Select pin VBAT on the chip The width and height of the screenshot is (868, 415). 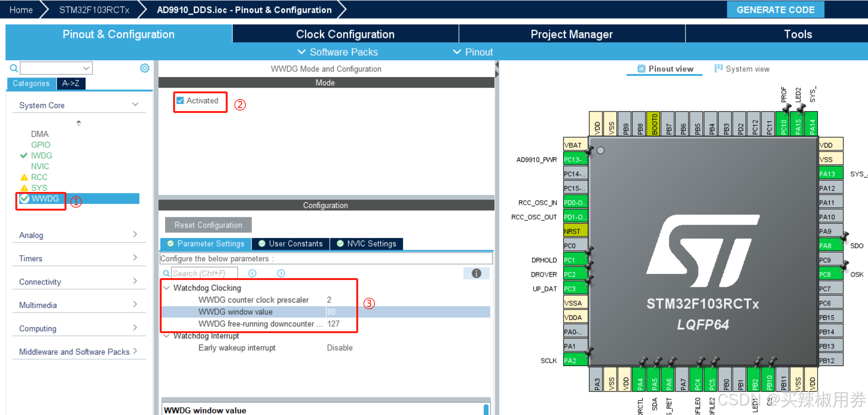[575, 145]
